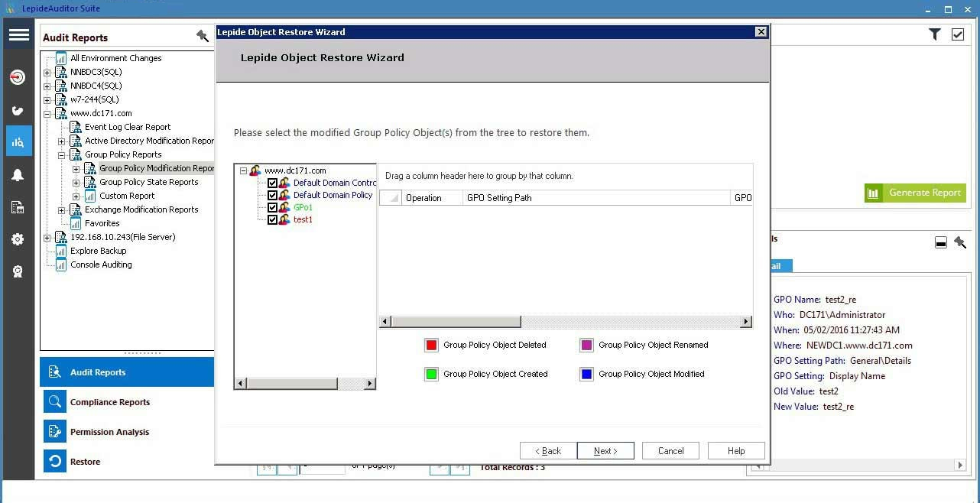Select the partially hidden Detail tab

pos(781,266)
